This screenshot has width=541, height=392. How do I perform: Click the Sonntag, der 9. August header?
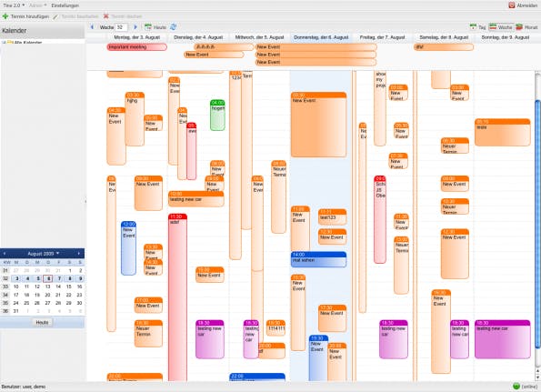(x=506, y=37)
